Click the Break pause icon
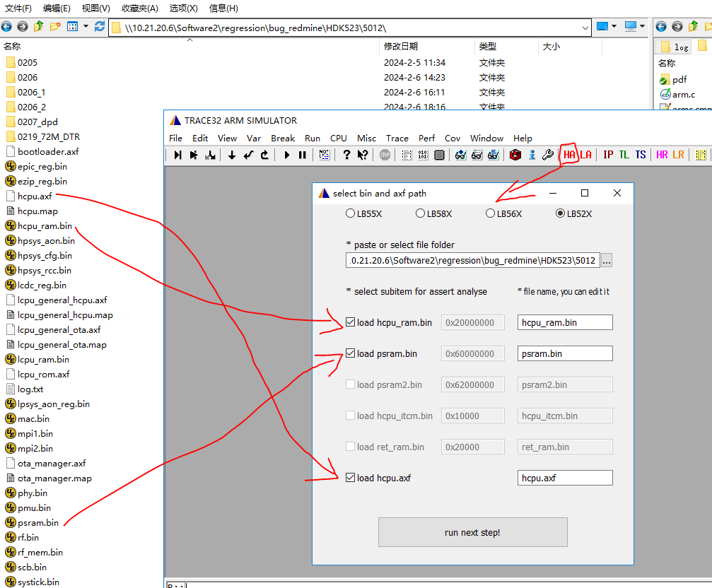 [x=303, y=155]
